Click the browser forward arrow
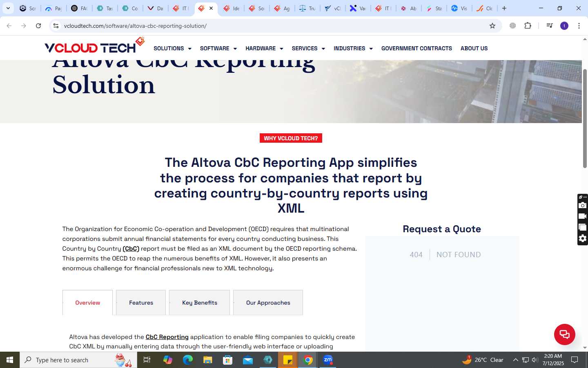The image size is (588, 368). [x=24, y=26]
